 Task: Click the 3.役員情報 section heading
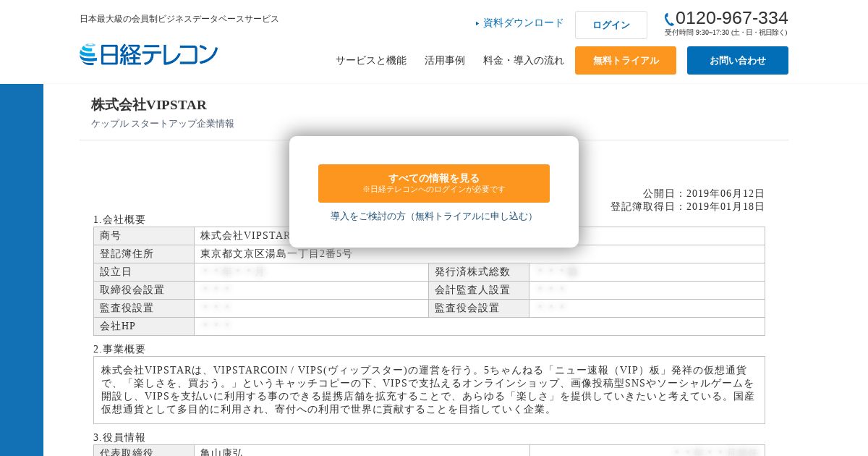pos(119,437)
